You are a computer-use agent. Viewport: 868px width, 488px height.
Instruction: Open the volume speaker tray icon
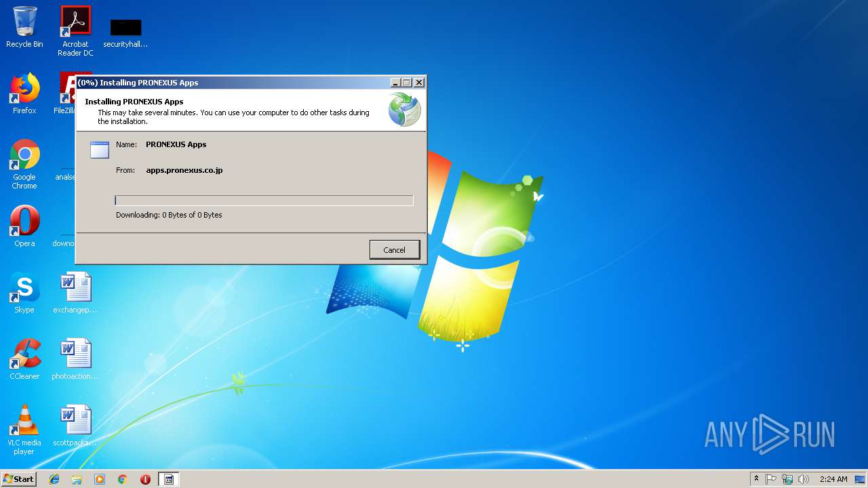click(x=804, y=479)
